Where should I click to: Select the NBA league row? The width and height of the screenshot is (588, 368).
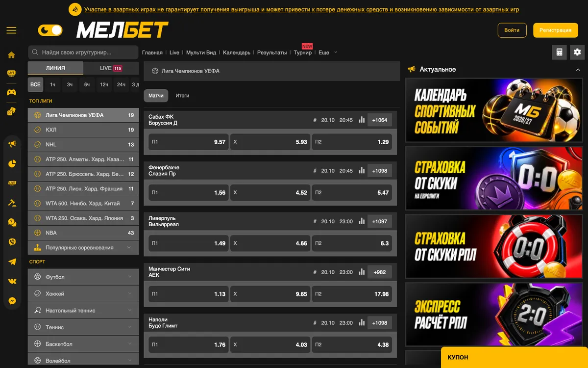coord(83,233)
